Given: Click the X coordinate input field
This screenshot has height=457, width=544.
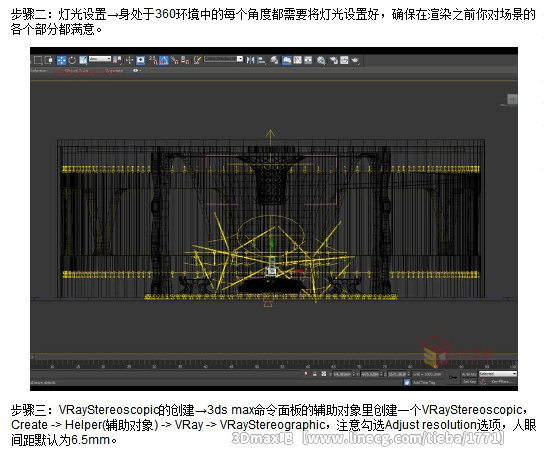Looking at the screenshot, I should (x=342, y=374).
